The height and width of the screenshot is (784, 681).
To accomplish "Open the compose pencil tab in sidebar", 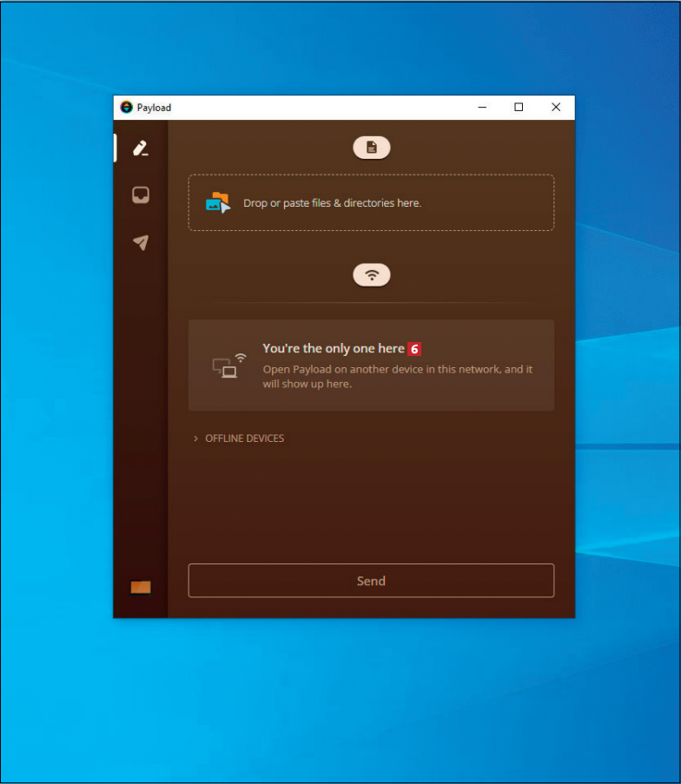I will pyautogui.click(x=141, y=148).
